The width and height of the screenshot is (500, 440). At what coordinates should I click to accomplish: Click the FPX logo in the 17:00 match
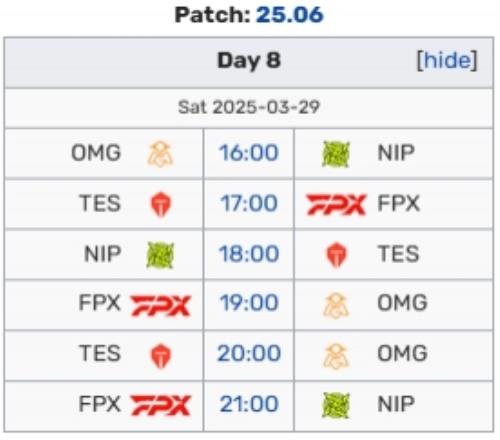pos(336,204)
